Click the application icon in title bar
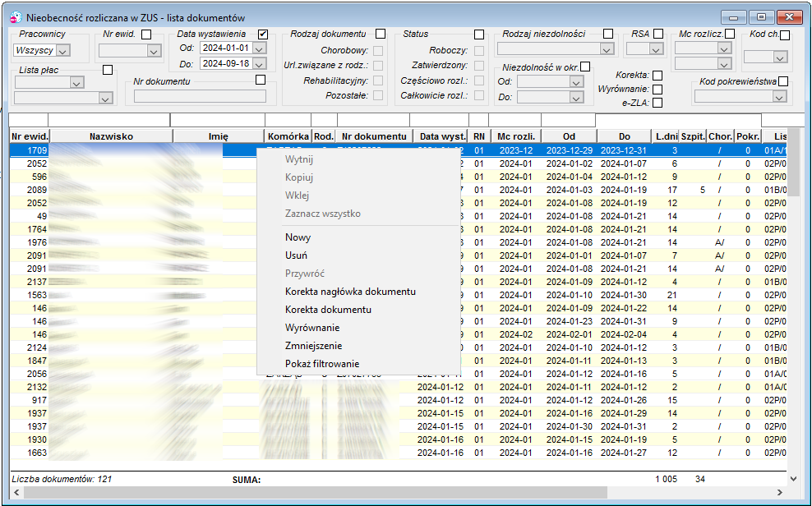 coord(16,17)
